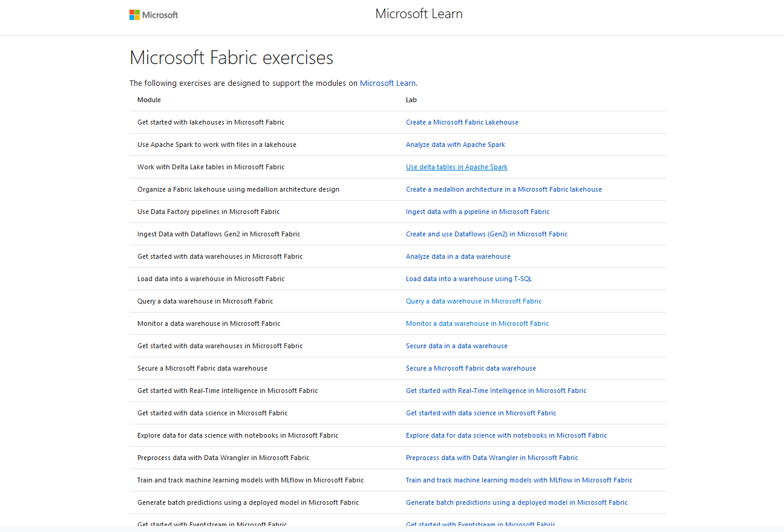Select module text Use Apache Spark to work with files
This screenshot has height=532, width=784.
pyautogui.click(x=217, y=144)
